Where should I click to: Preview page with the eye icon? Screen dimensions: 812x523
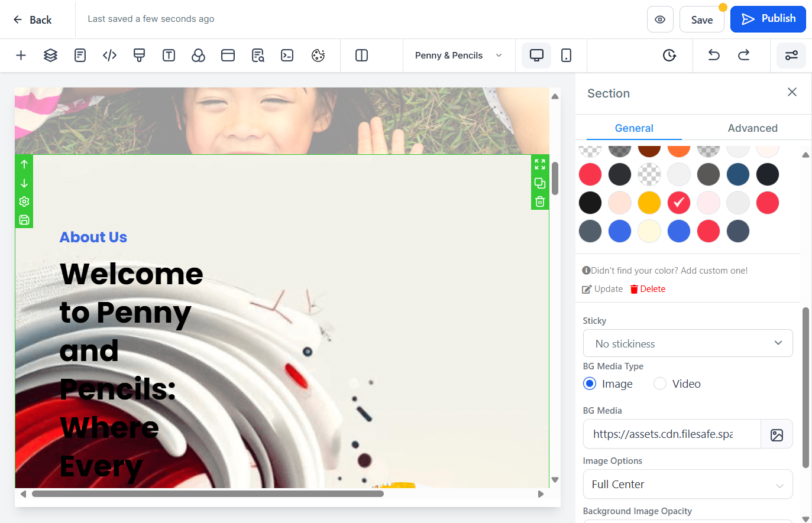[x=660, y=20]
